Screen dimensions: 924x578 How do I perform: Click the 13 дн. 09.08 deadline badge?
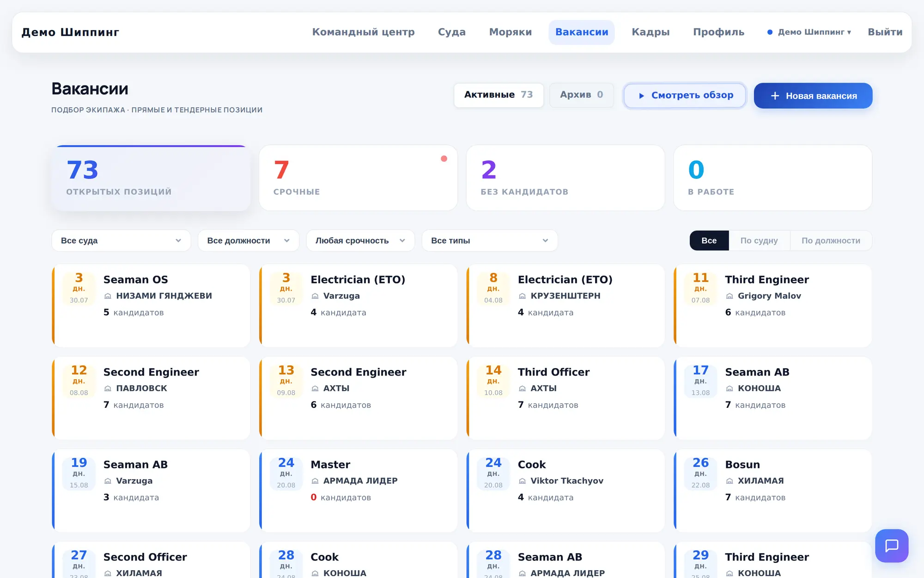tap(286, 381)
